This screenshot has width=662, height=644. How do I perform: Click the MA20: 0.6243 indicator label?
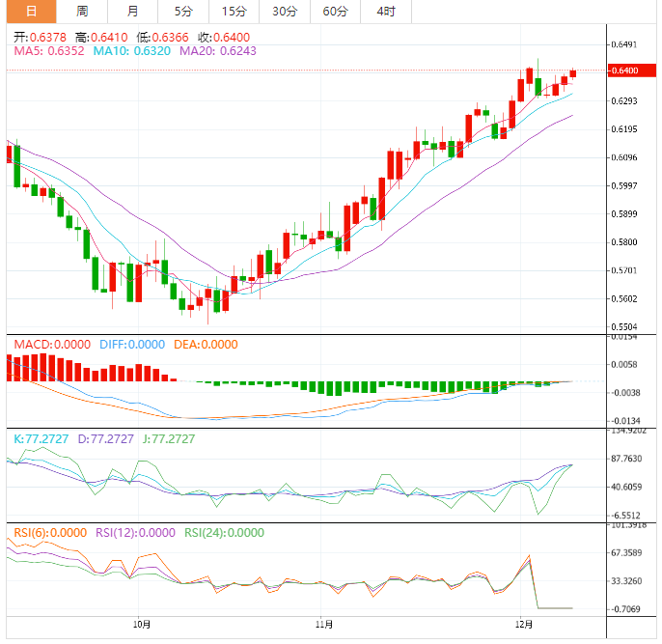(218, 51)
